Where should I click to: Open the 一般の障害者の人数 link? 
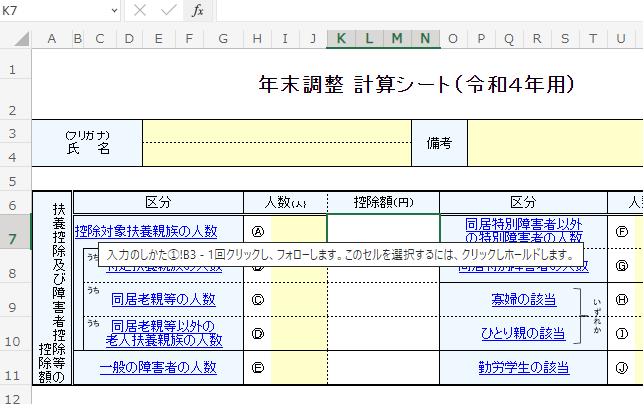[x=158, y=367]
